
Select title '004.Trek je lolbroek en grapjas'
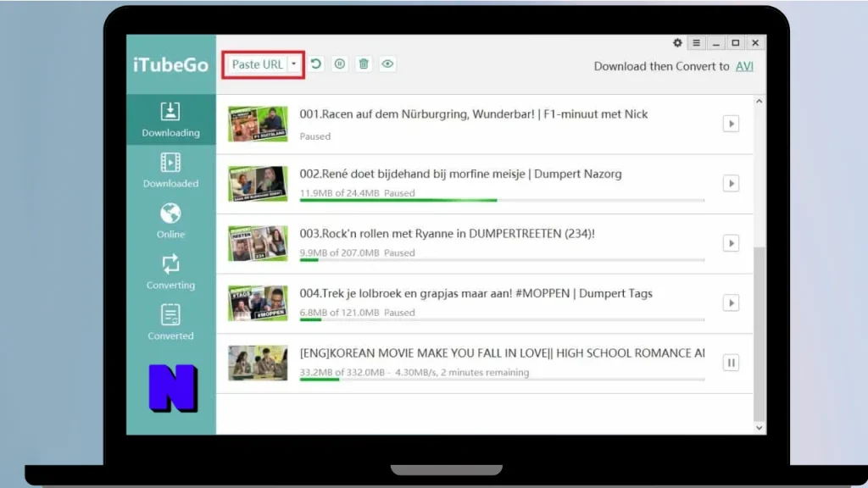pos(386,293)
